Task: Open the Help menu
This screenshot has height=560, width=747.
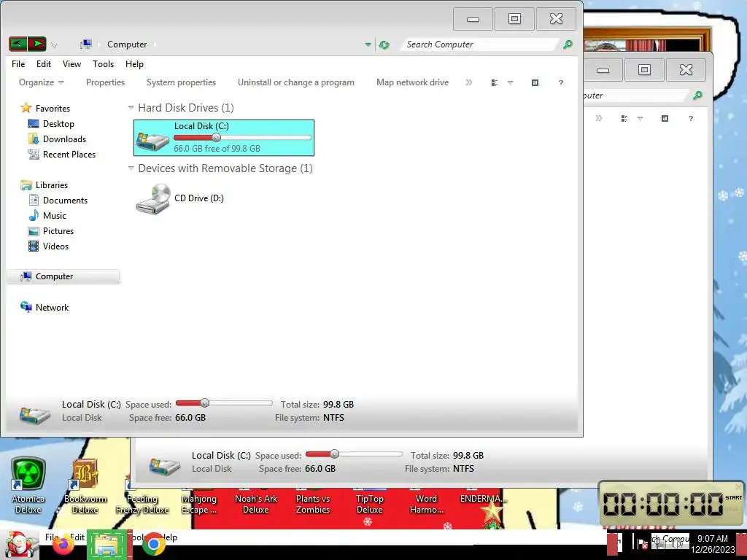Action: coord(134,64)
